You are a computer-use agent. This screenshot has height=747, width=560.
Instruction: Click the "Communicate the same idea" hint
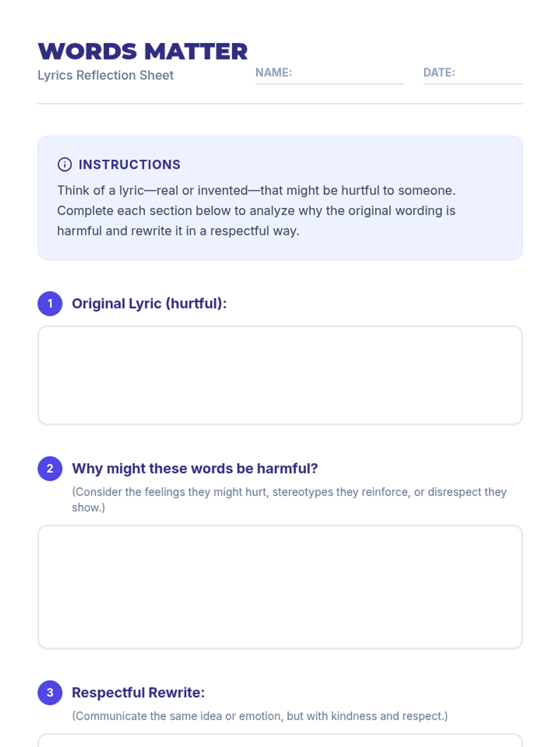259,716
